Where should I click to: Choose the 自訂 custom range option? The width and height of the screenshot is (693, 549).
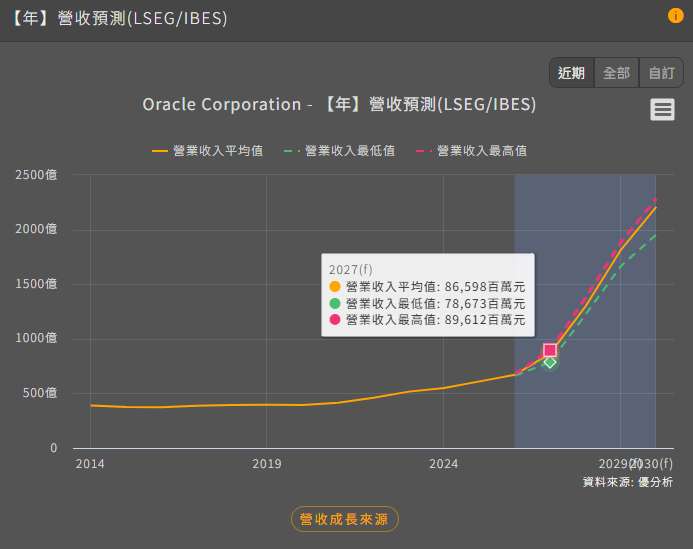pos(661,73)
